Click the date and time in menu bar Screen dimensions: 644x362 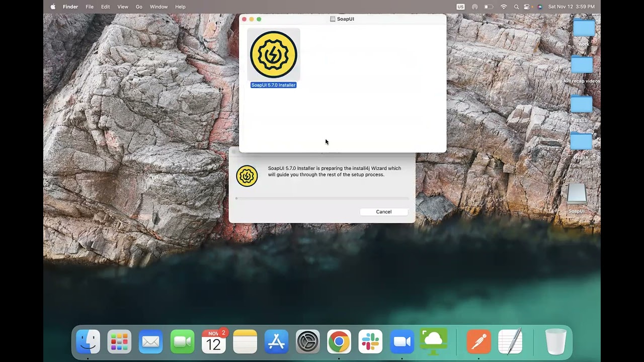tap(571, 7)
